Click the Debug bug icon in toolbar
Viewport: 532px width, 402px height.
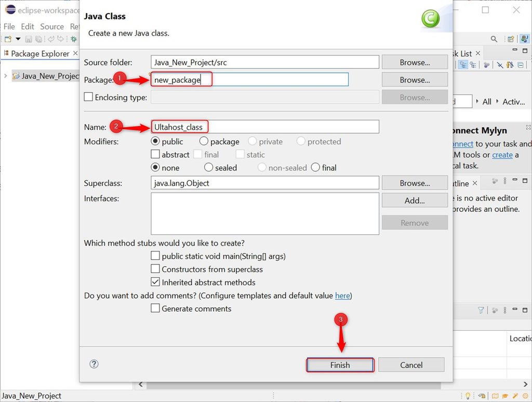click(x=74, y=39)
